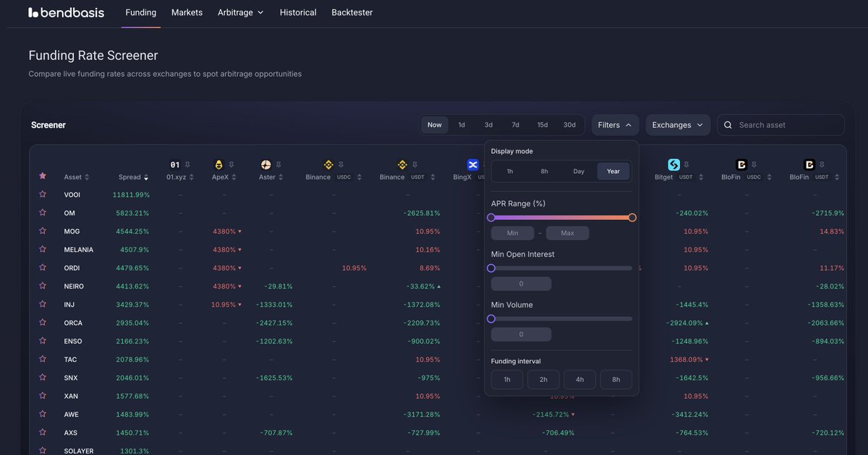Select the Now time range tab
868x455 pixels.
435,125
